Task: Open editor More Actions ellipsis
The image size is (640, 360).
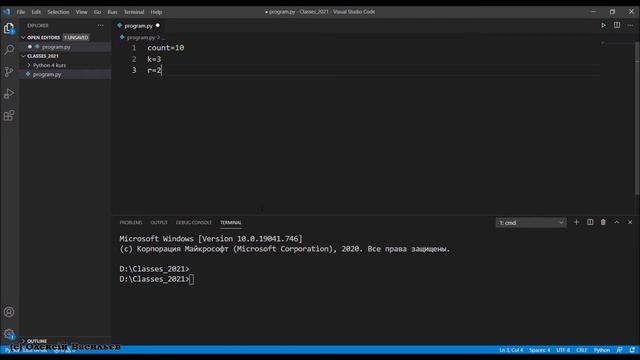Action: pos(630,25)
